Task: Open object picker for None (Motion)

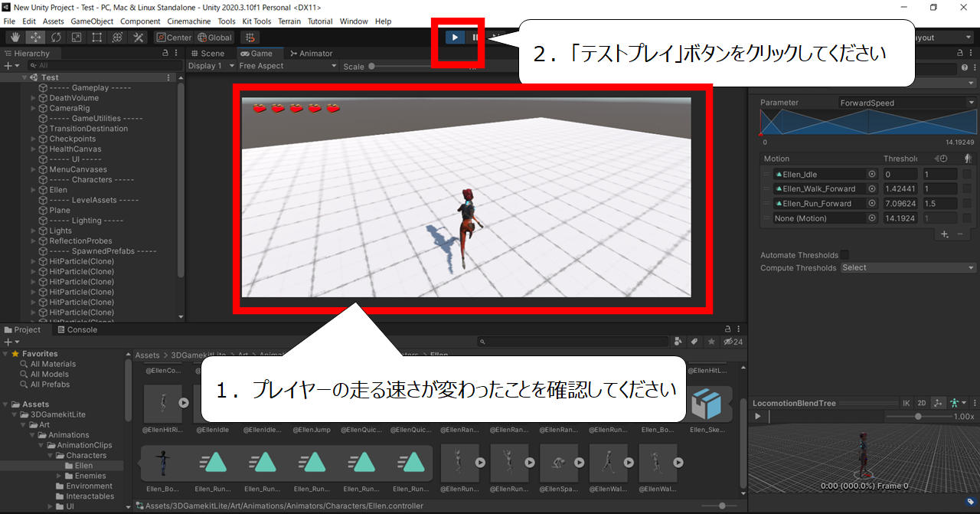Action: click(x=871, y=218)
